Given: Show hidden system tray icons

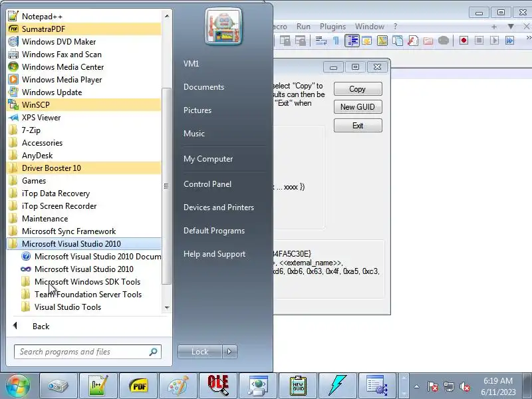Looking at the screenshot, I should (417, 386).
